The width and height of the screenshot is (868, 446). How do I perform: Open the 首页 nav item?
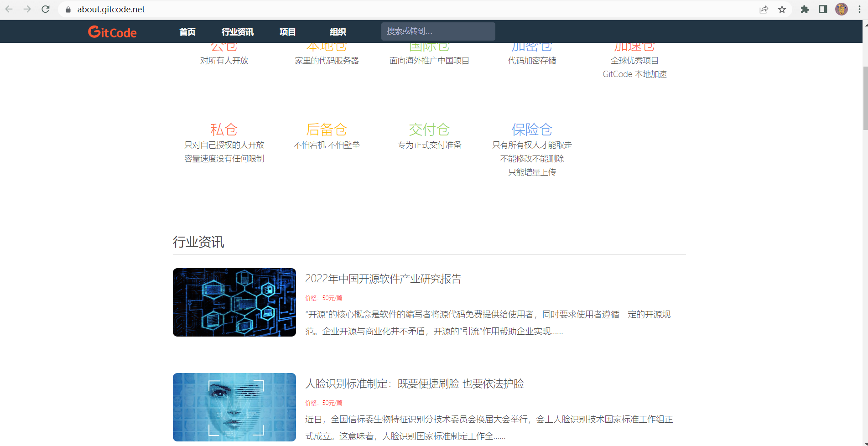(187, 32)
